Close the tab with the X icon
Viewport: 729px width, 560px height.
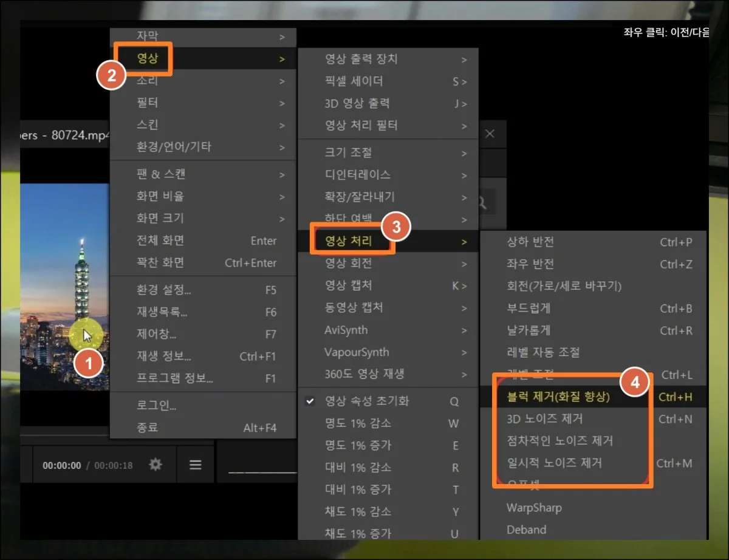click(x=490, y=134)
